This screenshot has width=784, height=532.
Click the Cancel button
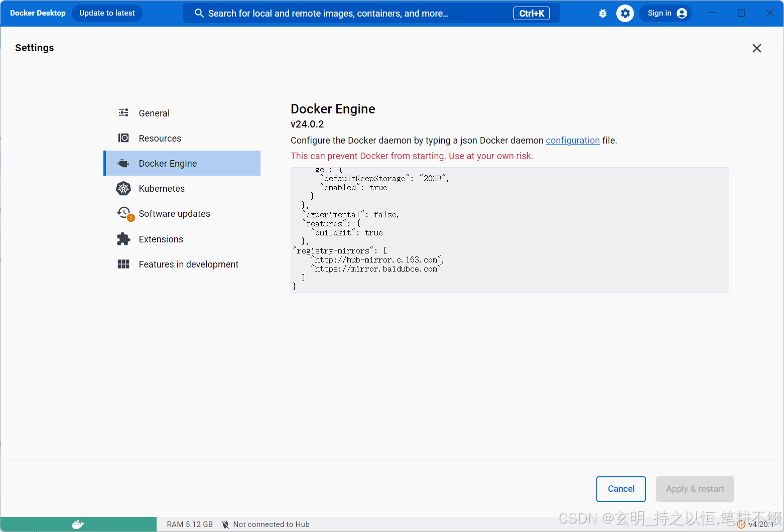click(621, 488)
